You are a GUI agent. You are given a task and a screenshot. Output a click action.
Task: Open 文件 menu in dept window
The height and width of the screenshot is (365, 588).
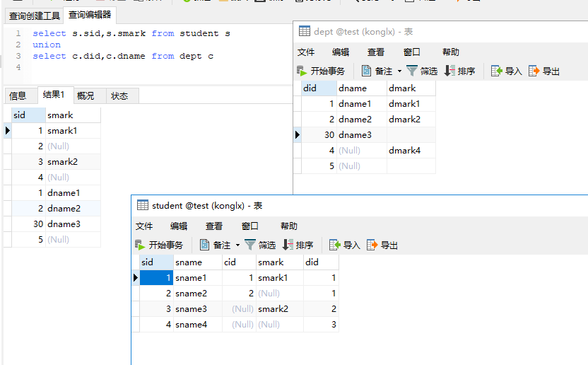pos(305,52)
